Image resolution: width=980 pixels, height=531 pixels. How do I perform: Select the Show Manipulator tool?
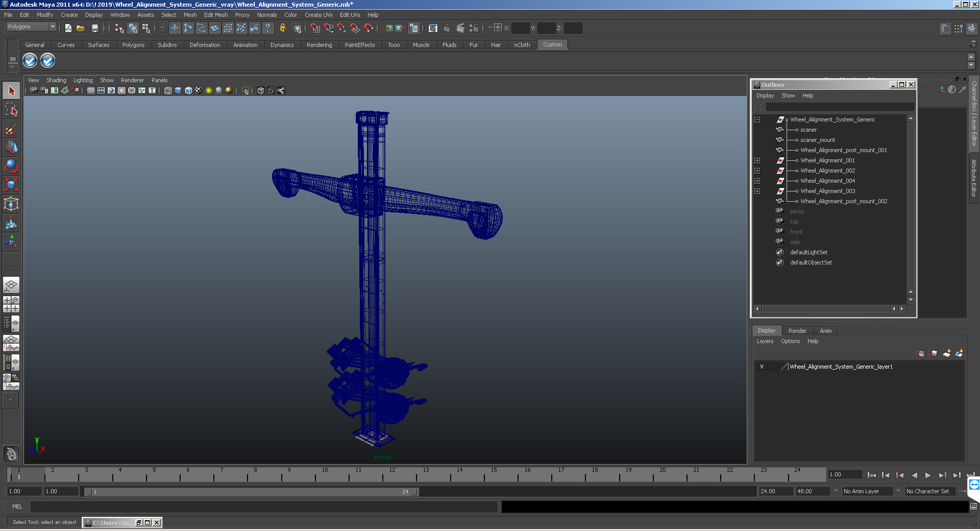pyautogui.click(x=11, y=241)
